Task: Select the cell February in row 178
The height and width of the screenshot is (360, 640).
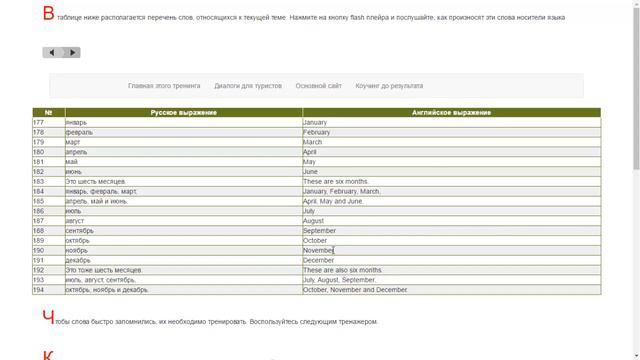Action: tap(451, 132)
